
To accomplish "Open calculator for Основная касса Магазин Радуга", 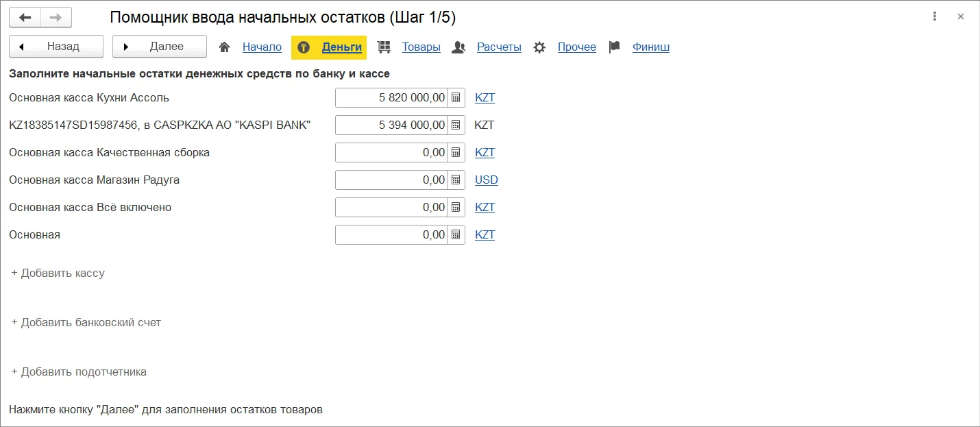I will 456,180.
